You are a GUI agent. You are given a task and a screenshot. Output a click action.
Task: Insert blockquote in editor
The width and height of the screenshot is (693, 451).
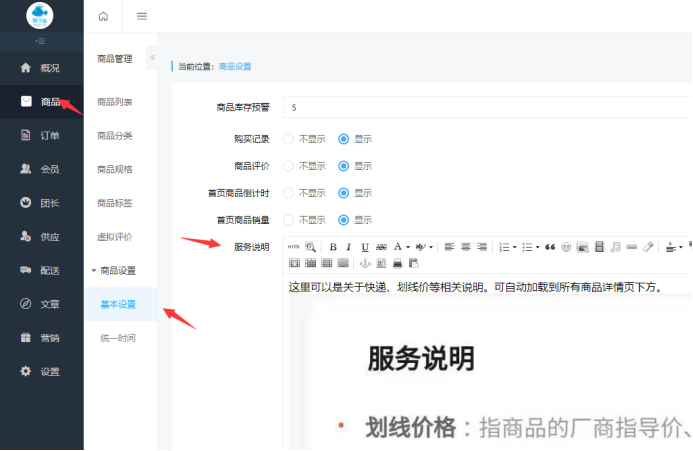pyautogui.click(x=550, y=246)
